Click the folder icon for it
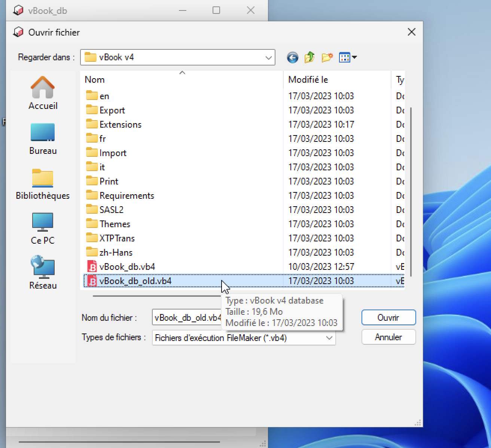Image resolution: width=491 pixels, height=448 pixels. (92, 167)
